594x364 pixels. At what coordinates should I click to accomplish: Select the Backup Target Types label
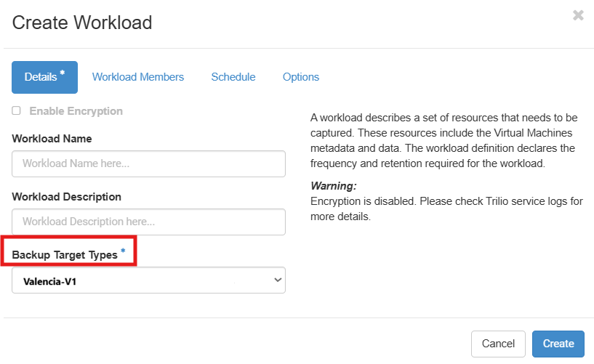coord(65,255)
